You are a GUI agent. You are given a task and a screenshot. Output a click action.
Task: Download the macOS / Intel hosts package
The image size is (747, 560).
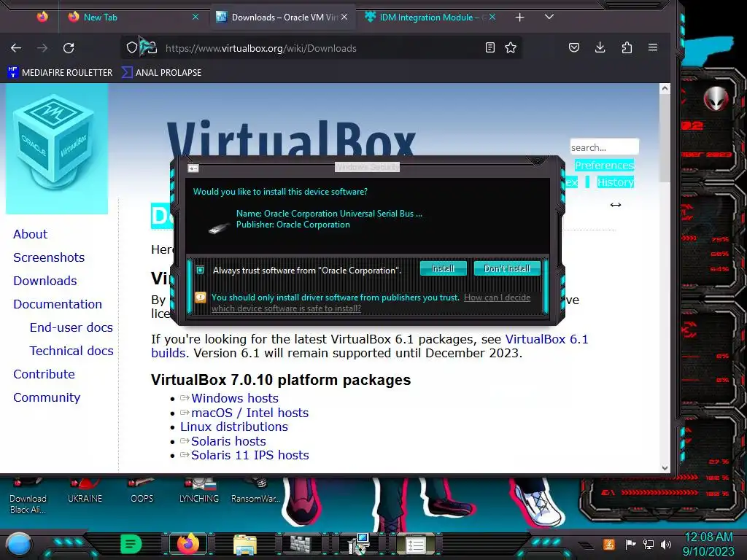[250, 413]
